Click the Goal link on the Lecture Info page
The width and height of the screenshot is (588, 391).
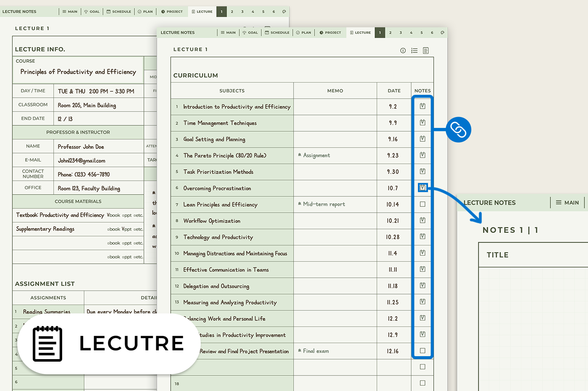pyautogui.click(x=92, y=12)
